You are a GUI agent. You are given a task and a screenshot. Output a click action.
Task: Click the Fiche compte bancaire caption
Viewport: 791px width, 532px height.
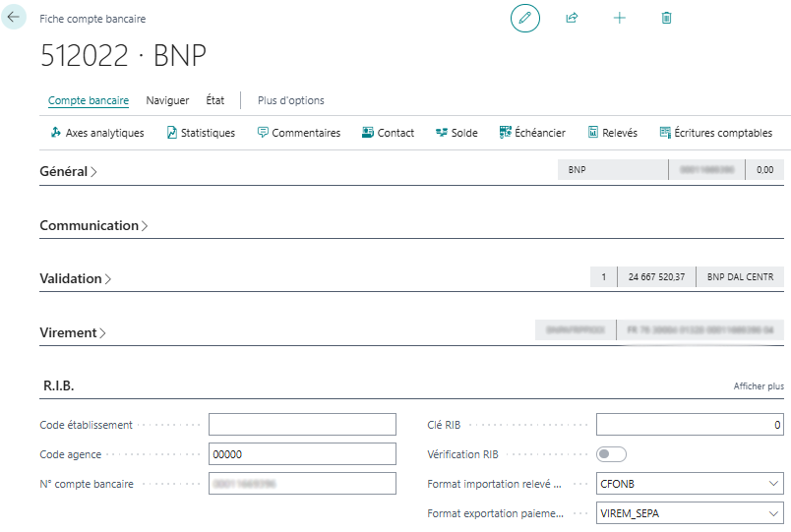tap(92, 19)
